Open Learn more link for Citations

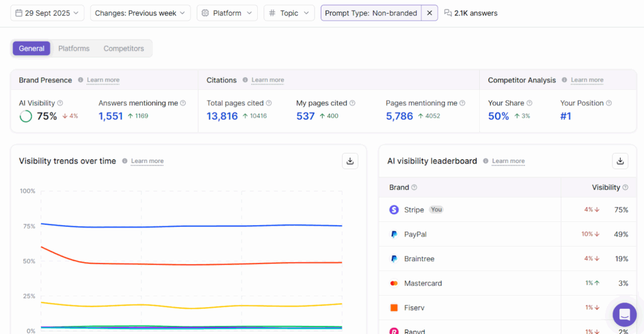tap(268, 80)
